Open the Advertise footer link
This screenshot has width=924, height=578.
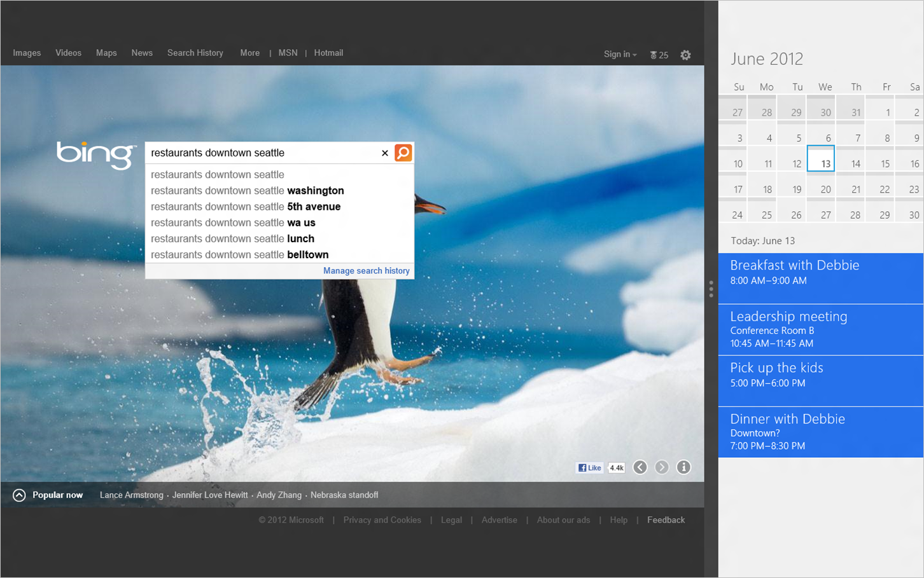click(x=499, y=520)
